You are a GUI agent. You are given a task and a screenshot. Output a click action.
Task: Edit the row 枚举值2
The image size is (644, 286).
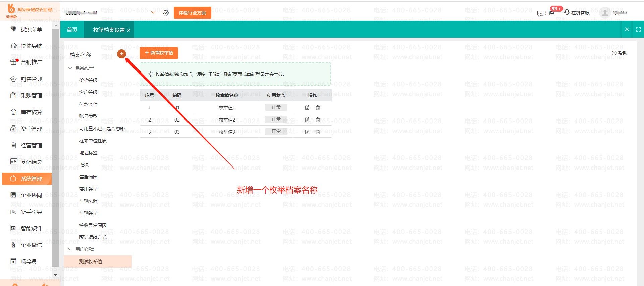tap(307, 120)
